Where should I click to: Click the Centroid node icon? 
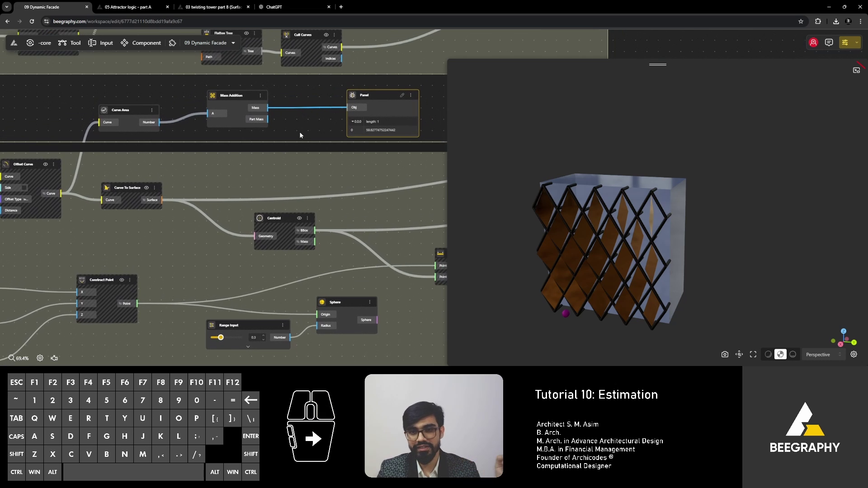(260, 218)
